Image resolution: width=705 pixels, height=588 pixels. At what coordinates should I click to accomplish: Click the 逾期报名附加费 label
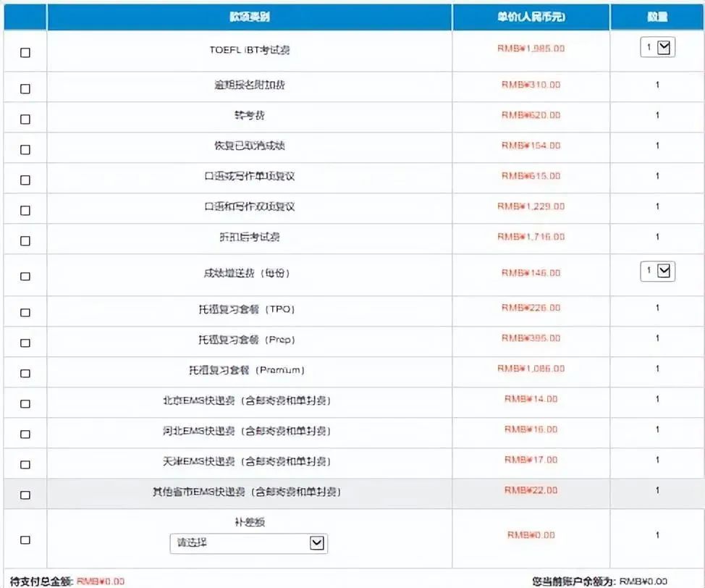(x=250, y=85)
